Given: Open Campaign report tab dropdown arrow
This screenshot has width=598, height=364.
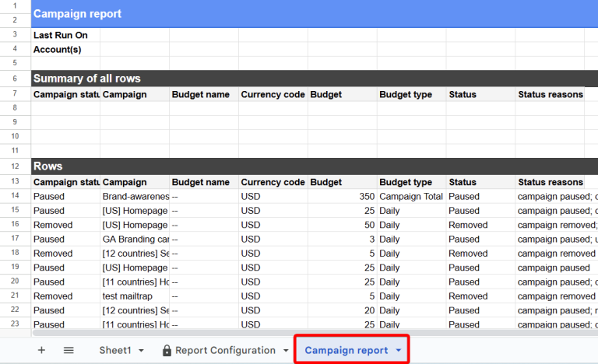Looking at the screenshot, I should (x=398, y=350).
